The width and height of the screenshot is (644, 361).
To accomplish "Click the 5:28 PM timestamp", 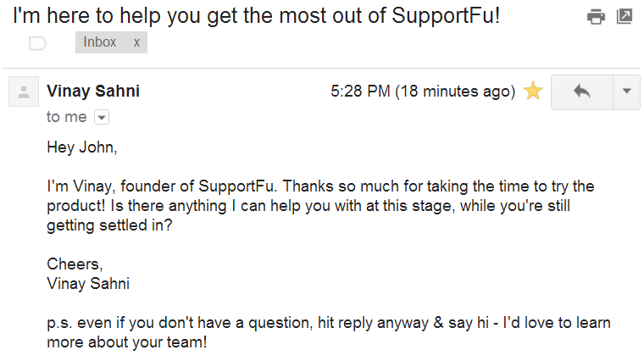I will pos(361,92).
